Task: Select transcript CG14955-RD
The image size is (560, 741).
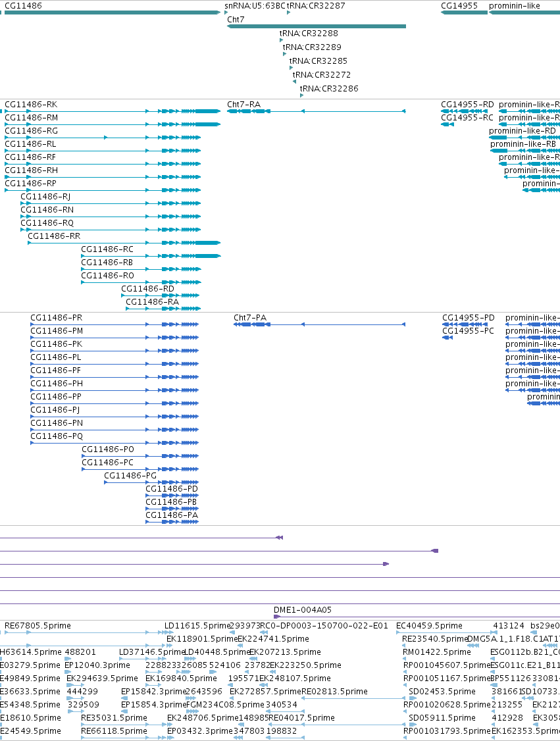Action: (x=467, y=105)
